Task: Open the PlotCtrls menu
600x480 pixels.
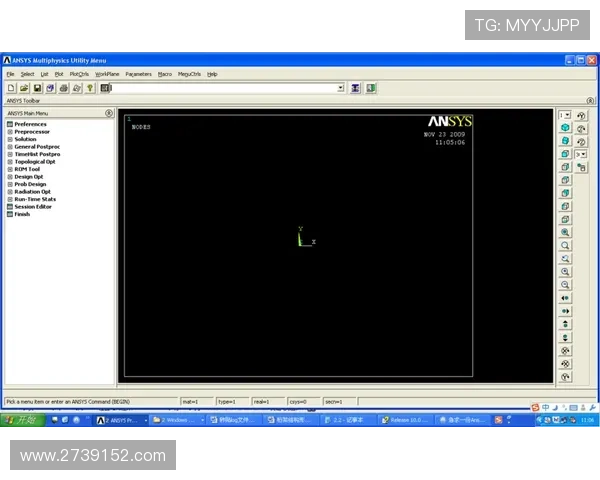Action: 79,74
